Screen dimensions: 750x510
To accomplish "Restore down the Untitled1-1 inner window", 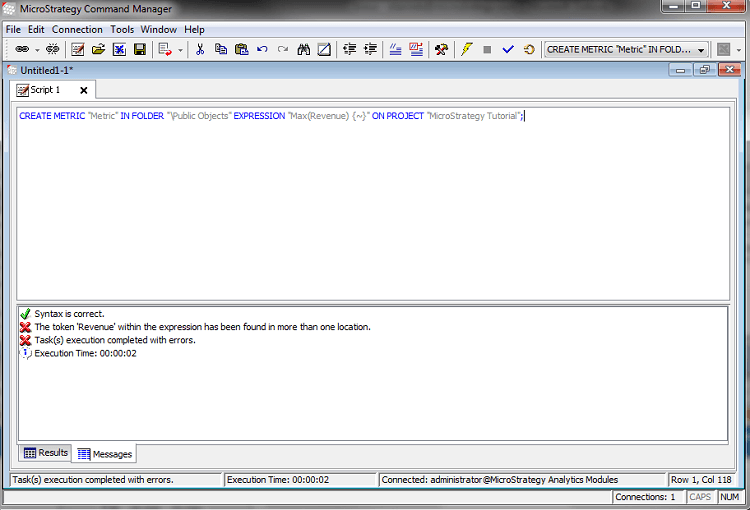I will (x=705, y=70).
